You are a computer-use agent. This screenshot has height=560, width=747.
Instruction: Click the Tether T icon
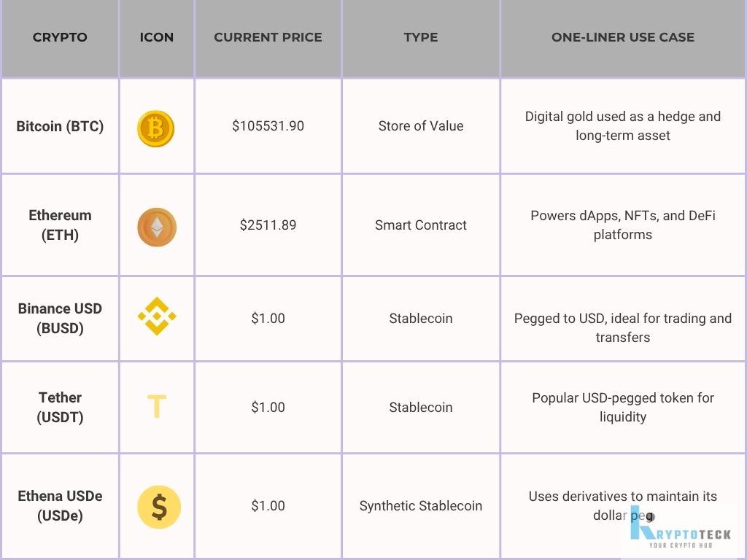click(x=157, y=407)
